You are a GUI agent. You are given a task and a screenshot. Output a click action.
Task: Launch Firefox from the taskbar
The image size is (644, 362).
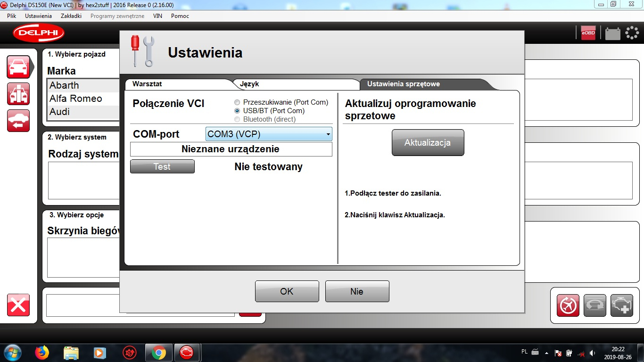42,353
